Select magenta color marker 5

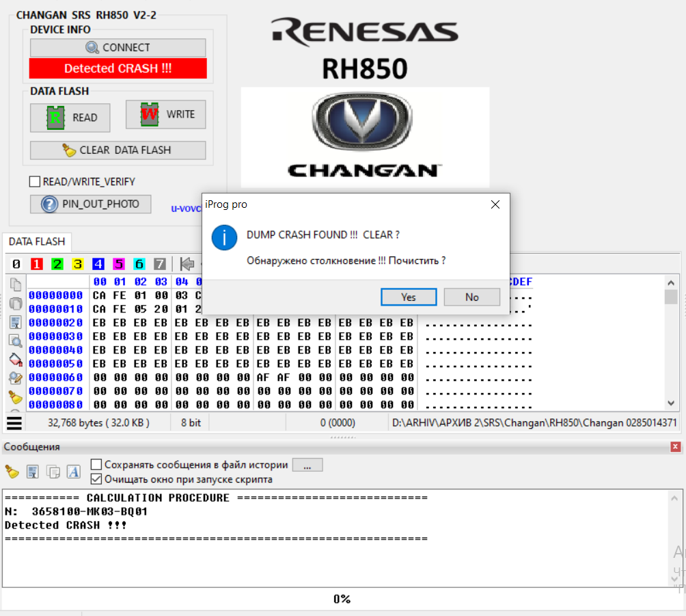tap(119, 264)
